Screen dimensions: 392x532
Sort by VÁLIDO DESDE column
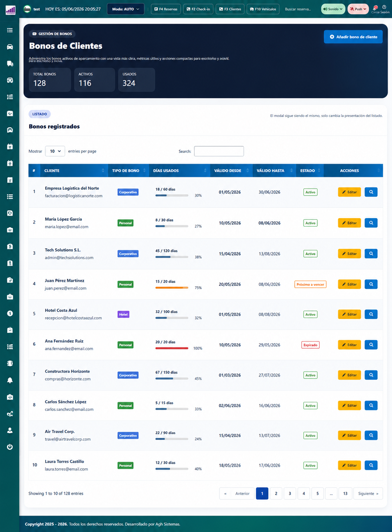tap(248, 170)
